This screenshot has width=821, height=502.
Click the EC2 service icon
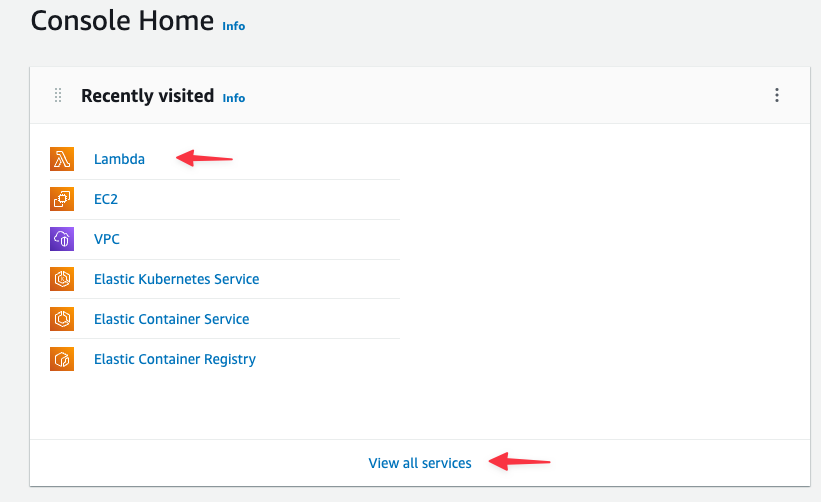pos(62,199)
